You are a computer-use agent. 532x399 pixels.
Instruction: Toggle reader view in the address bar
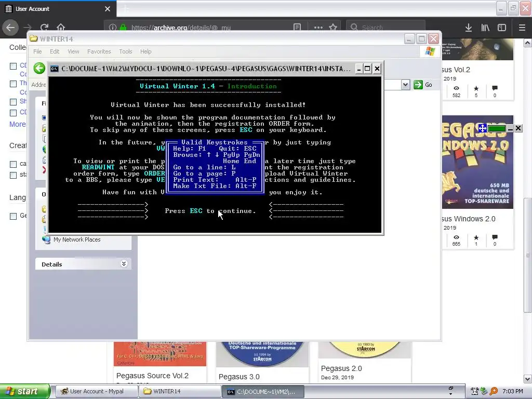[297, 28]
